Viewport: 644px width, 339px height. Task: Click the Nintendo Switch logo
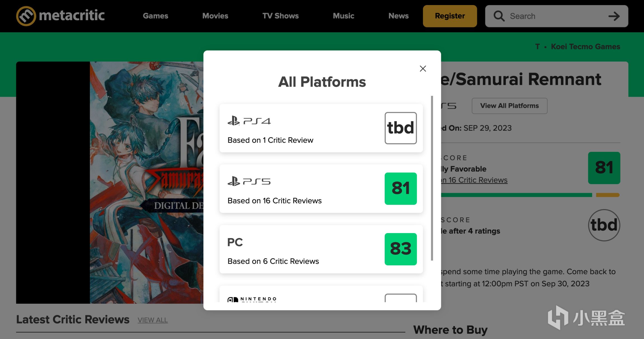252,299
